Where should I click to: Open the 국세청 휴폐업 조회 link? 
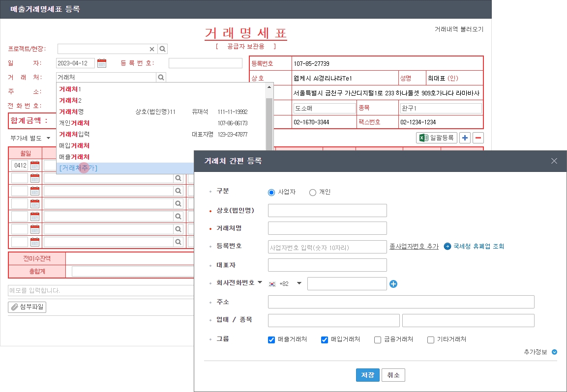pos(478,246)
